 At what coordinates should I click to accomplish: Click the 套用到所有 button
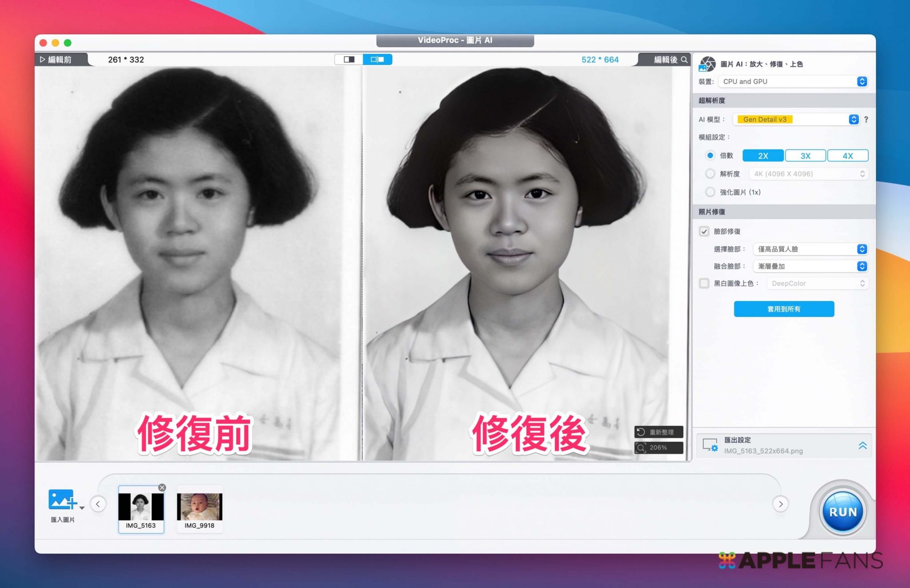(784, 309)
